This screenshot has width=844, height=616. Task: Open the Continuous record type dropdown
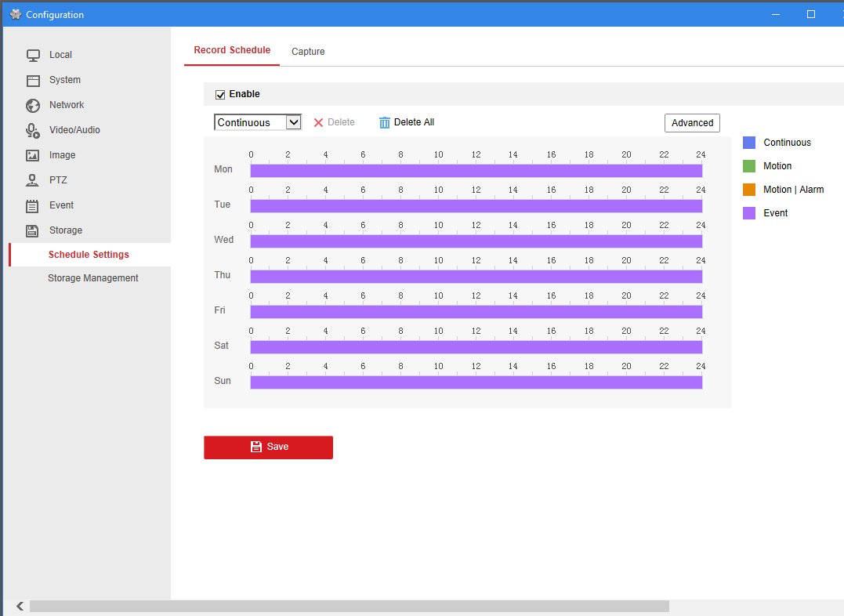(257, 122)
